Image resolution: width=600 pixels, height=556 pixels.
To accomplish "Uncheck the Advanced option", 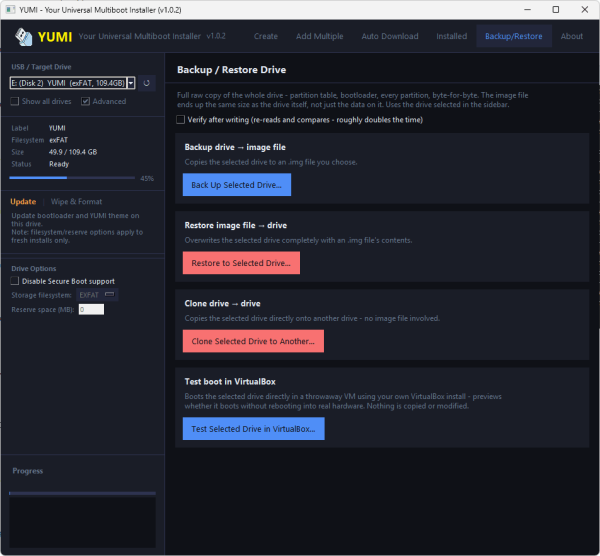I will pyautogui.click(x=85, y=101).
